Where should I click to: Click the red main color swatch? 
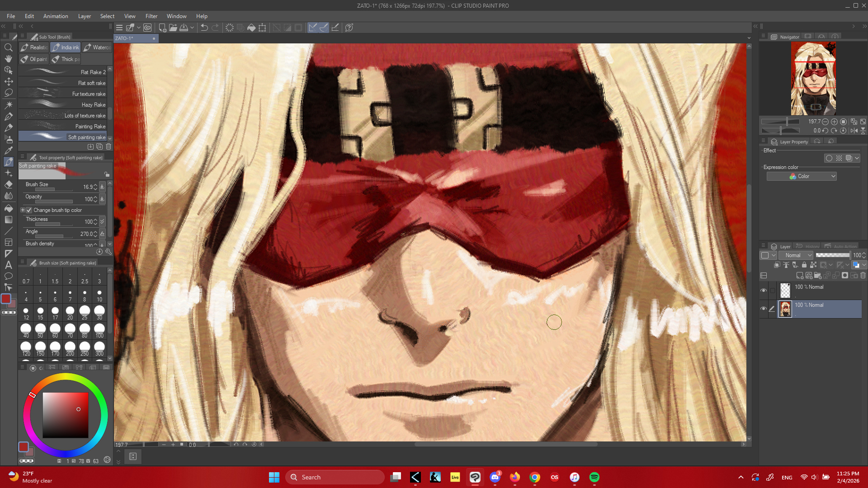click(x=6, y=299)
